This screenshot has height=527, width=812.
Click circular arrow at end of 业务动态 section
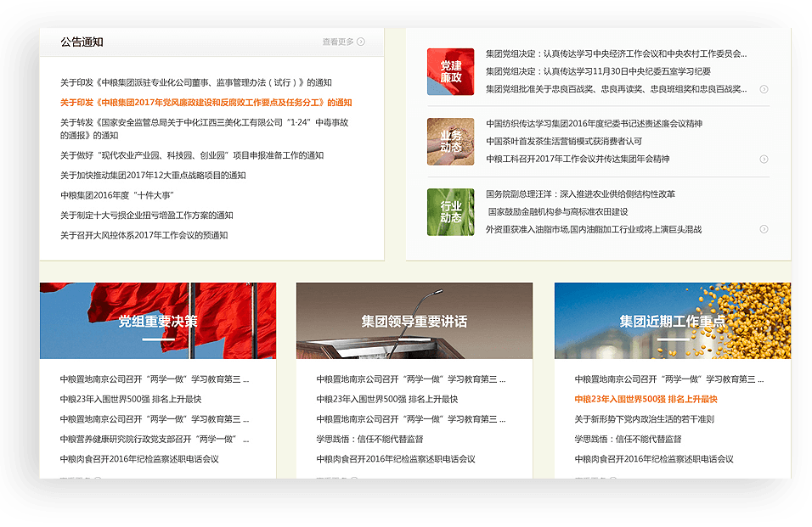click(x=764, y=160)
